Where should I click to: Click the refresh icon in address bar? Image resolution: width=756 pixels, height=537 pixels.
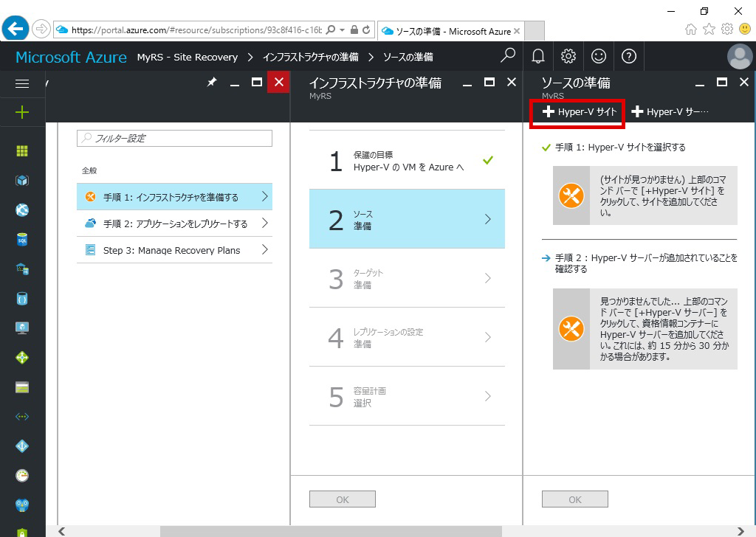click(366, 30)
